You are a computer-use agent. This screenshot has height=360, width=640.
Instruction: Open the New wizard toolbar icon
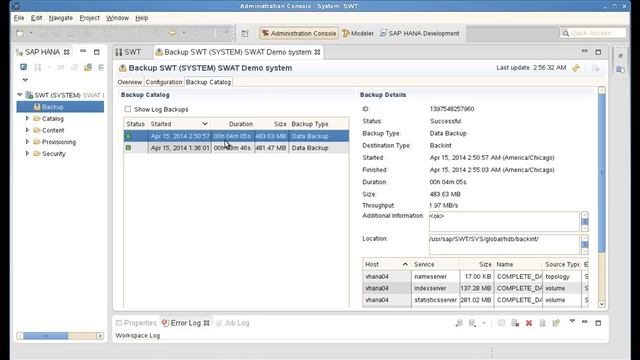point(20,33)
